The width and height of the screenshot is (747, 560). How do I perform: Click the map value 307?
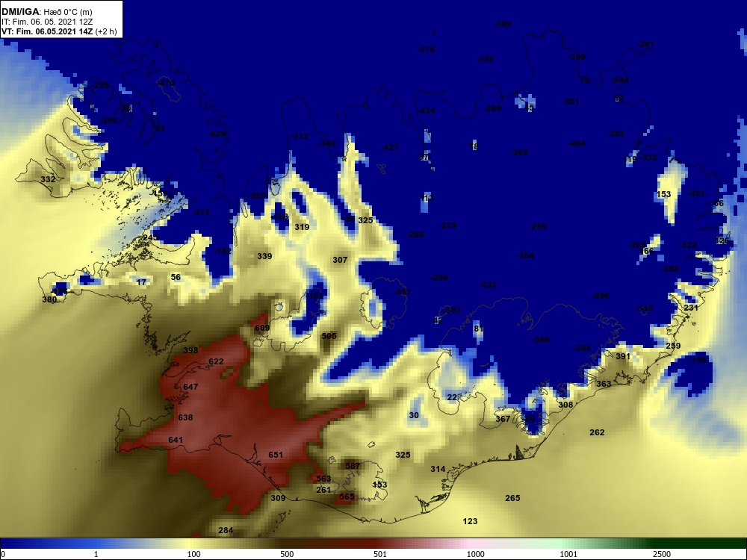point(340,260)
